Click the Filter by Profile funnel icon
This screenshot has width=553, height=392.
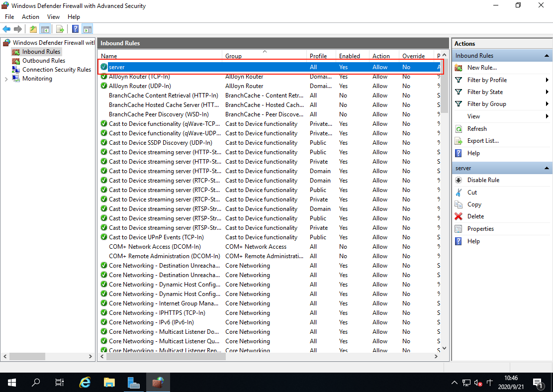click(459, 80)
